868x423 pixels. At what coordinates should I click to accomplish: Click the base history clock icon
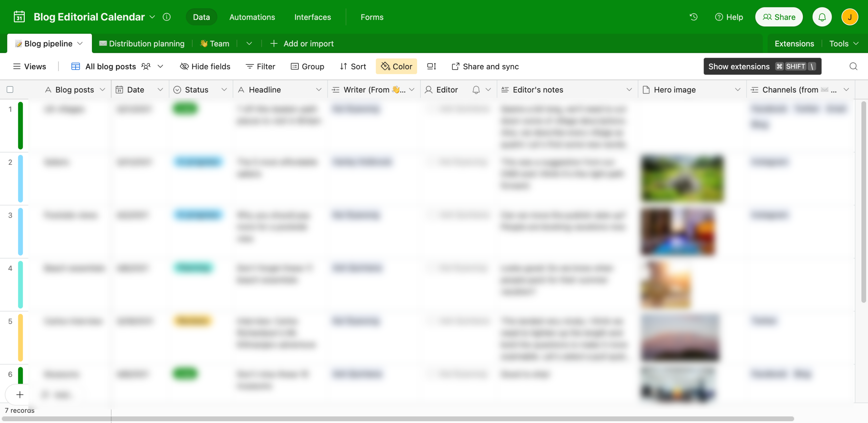click(693, 17)
